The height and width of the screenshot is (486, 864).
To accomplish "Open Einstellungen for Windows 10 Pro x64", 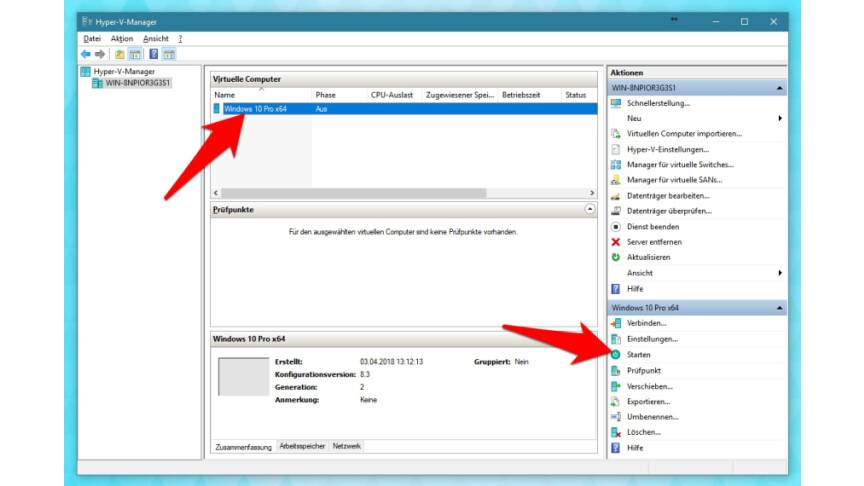I will (652, 339).
